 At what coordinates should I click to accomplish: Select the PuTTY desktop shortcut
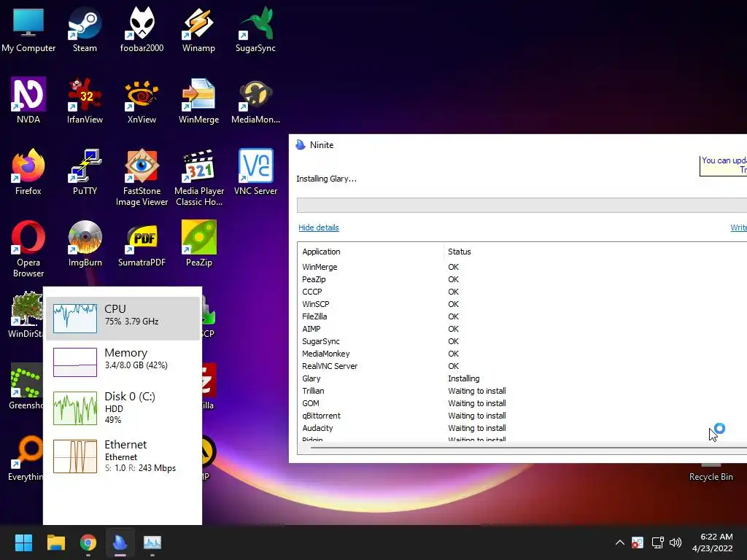(85, 172)
